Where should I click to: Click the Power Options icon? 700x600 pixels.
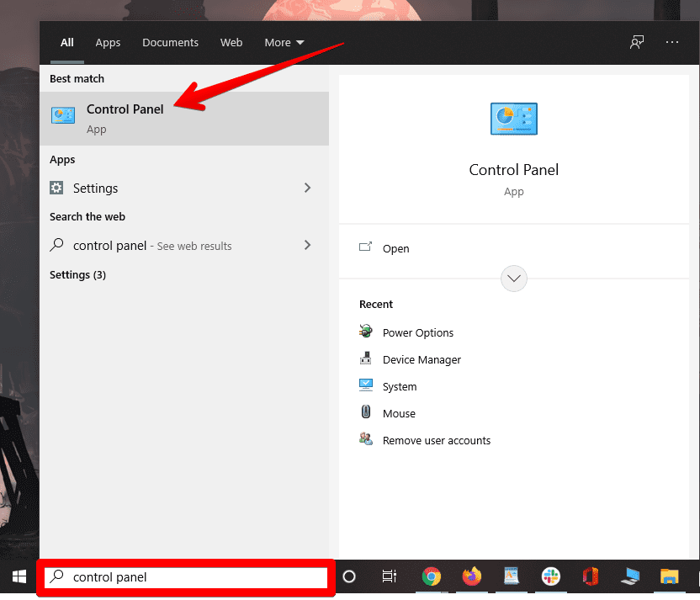click(x=366, y=331)
